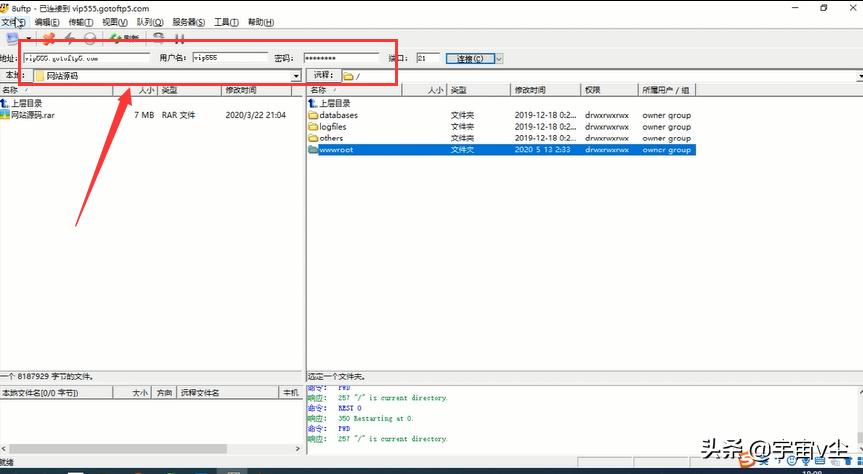Go to remote parent directory 上层目录
The image size is (863, 474).
click(x=334, y=103)
